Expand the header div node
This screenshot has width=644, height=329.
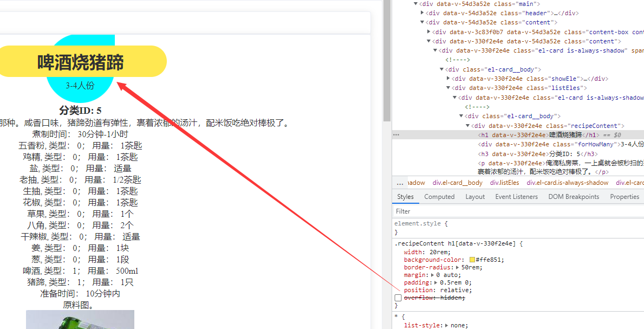422,12
